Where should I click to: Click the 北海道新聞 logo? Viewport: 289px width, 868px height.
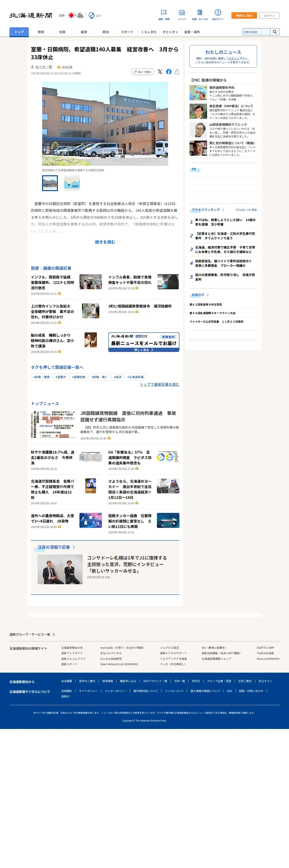coord(31,16)
